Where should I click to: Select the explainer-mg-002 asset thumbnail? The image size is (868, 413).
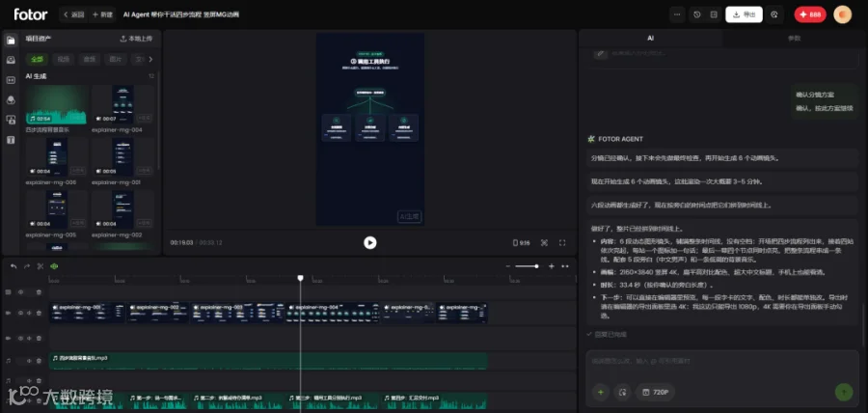point(122,209)
